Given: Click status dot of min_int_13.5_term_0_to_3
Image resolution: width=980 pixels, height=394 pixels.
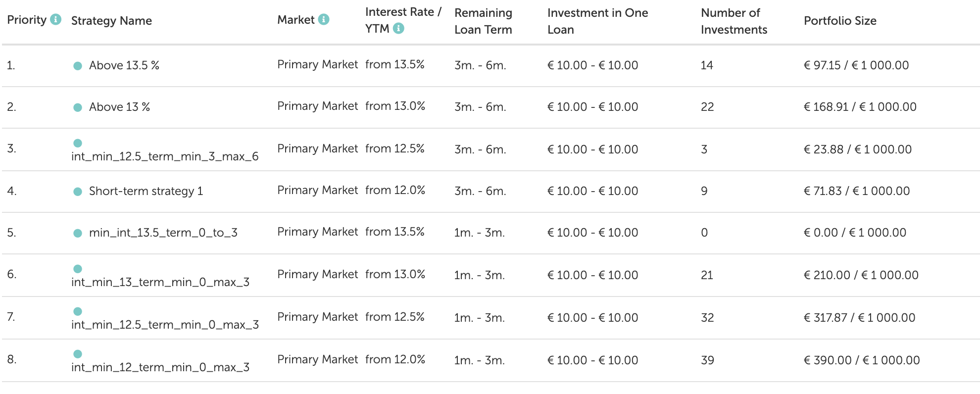Looking at the screenshot, I should pyautogui.click(x=78, y=233).
